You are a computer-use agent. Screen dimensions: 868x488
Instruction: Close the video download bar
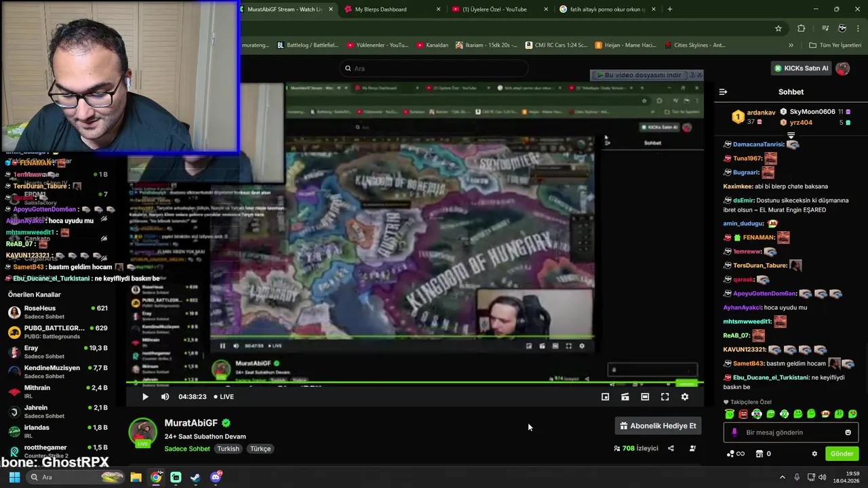[x=699, y=75]
